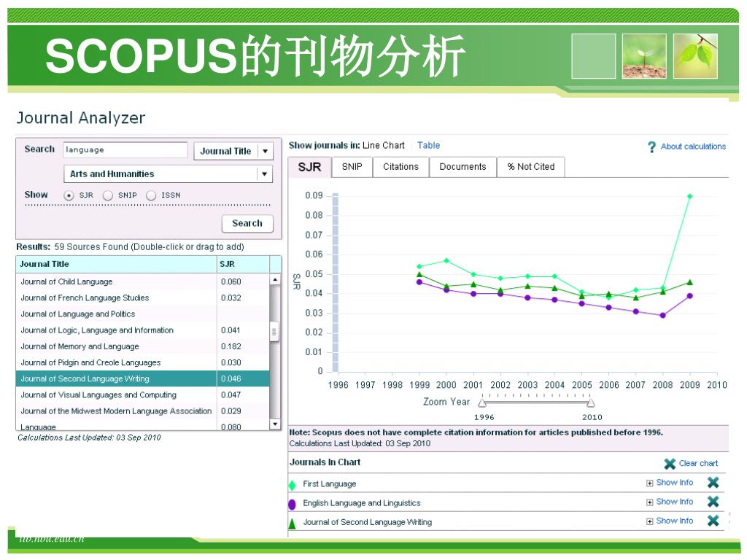Click the SJR column header in results
Image resolution: width=747 pixels, height=560 pixels.
pyautogui.click(x=243, y=264)
